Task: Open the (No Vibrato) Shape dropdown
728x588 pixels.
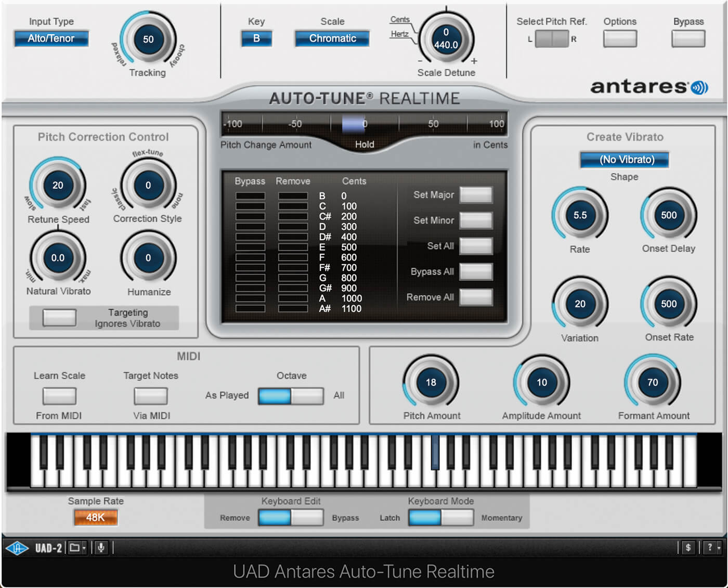Action: click(625, 160)
